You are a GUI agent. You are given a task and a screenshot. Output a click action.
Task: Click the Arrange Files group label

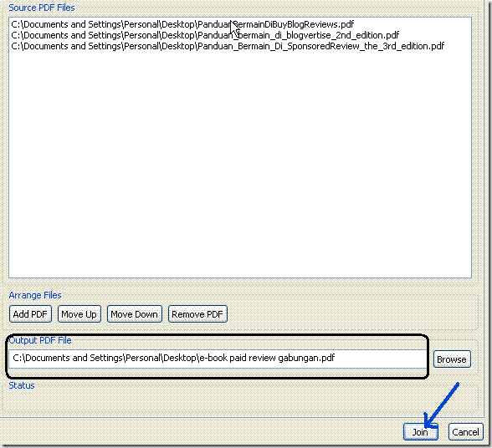(x=35, y=295)
